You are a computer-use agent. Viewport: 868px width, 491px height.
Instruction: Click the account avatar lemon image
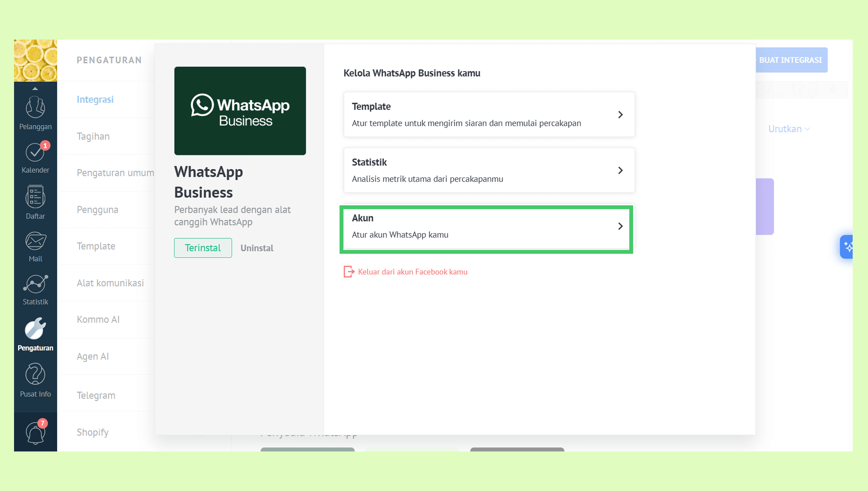coord(35,61)
